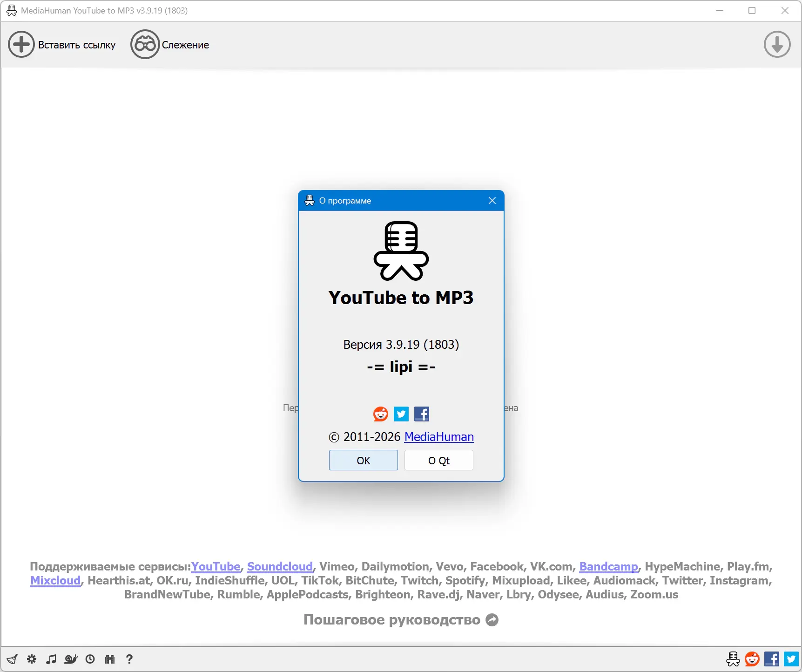The image size is (802, 672).
Task: Click the Facebook icon in the About dialog
Action: 422,414
